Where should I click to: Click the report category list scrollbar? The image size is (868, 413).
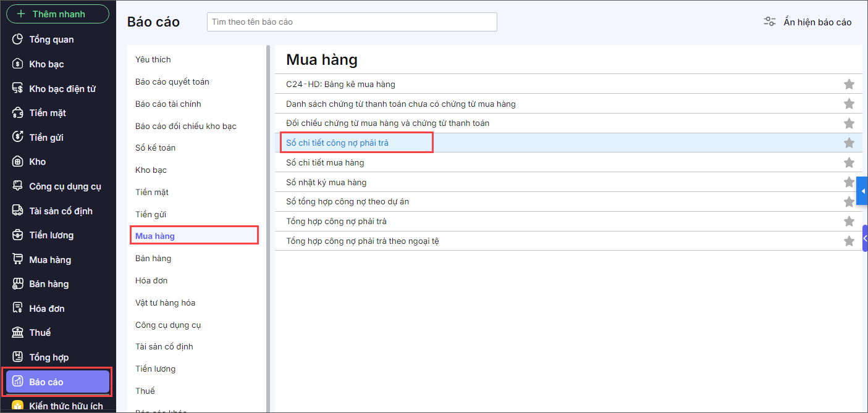coord(268,228)
